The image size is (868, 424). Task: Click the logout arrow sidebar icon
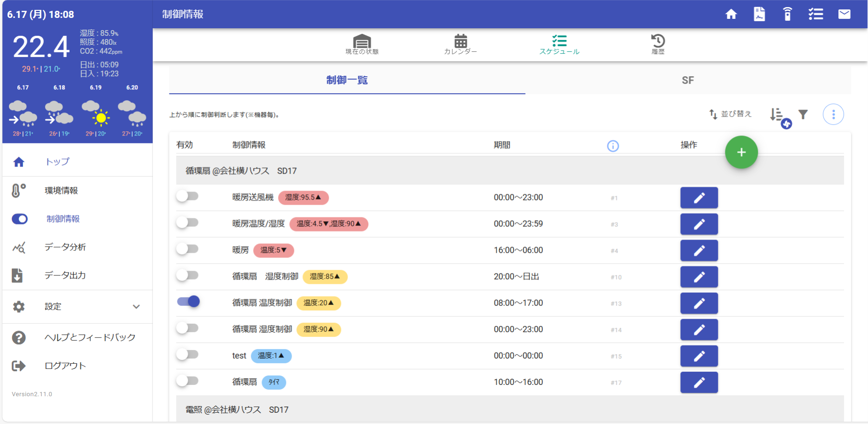[19, 366]
